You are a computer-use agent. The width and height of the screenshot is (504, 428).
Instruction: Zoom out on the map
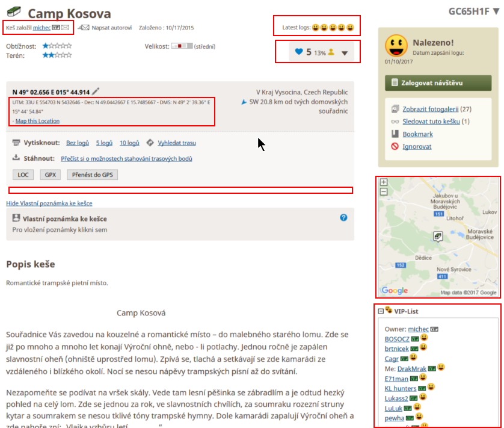(x=384, y=192)
